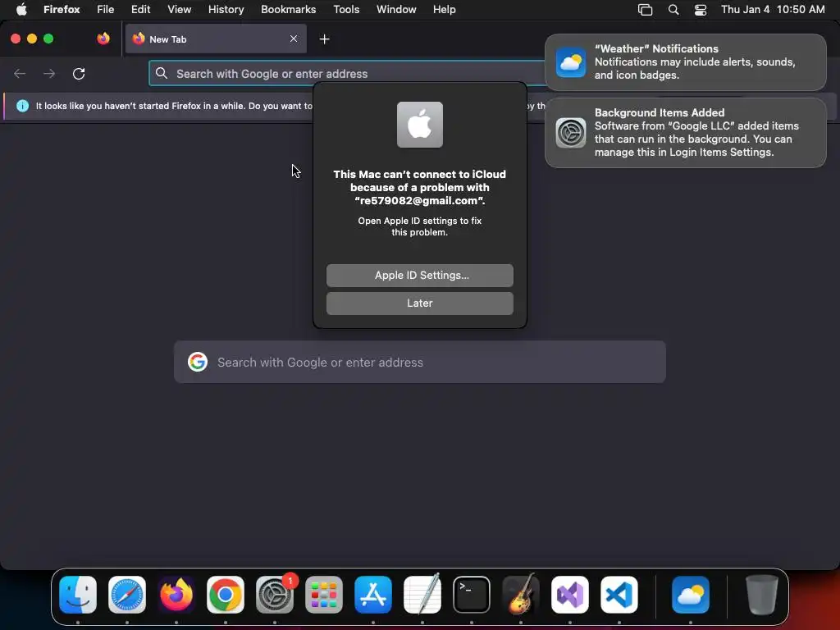Click the Apple ID Settings button

pyautogui.click(x=420, y=276)
